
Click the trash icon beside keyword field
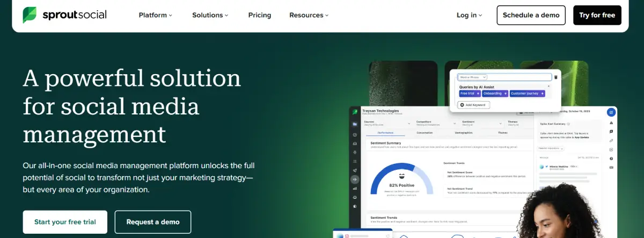coord(556,77)
